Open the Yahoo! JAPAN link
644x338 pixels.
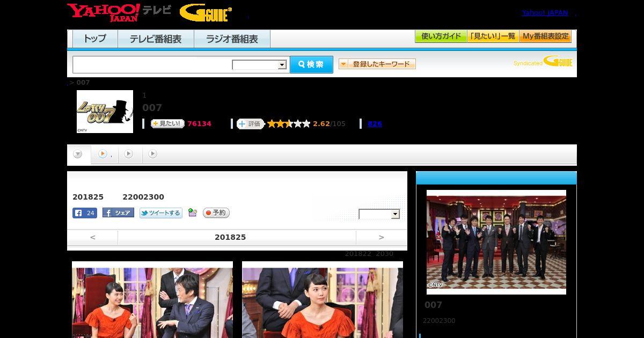[x=545, y=12]
